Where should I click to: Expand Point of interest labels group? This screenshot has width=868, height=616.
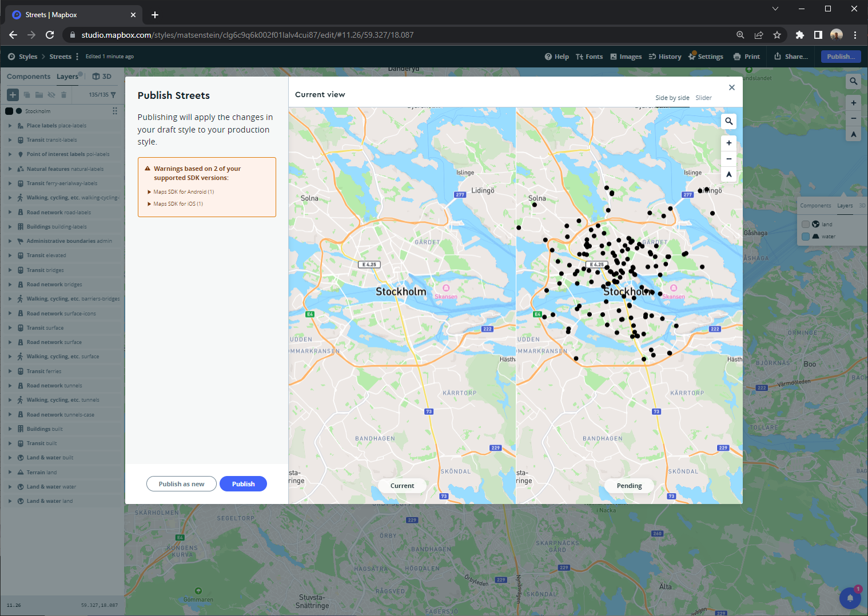tap(10, 154)
